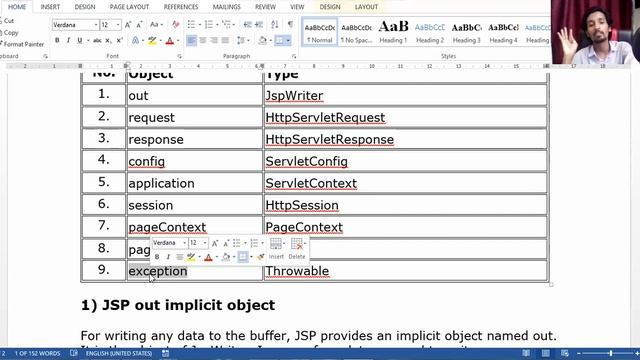
Task: Click center align icon in mini toolbar
Action: pos(179,257)
